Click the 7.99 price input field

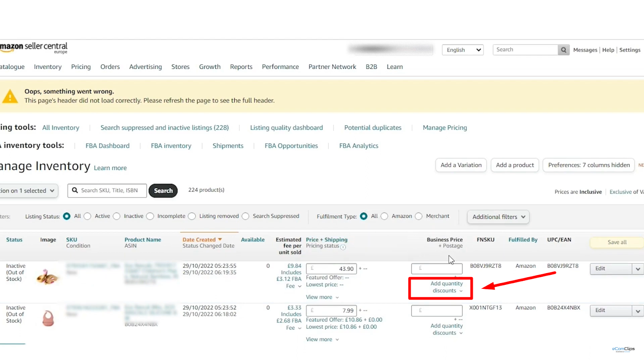click(331, 311)
